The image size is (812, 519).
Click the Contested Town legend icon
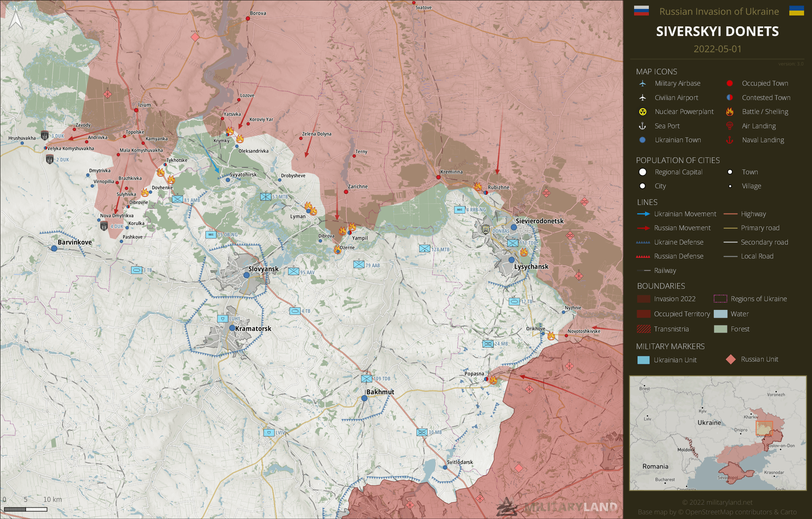730,98
